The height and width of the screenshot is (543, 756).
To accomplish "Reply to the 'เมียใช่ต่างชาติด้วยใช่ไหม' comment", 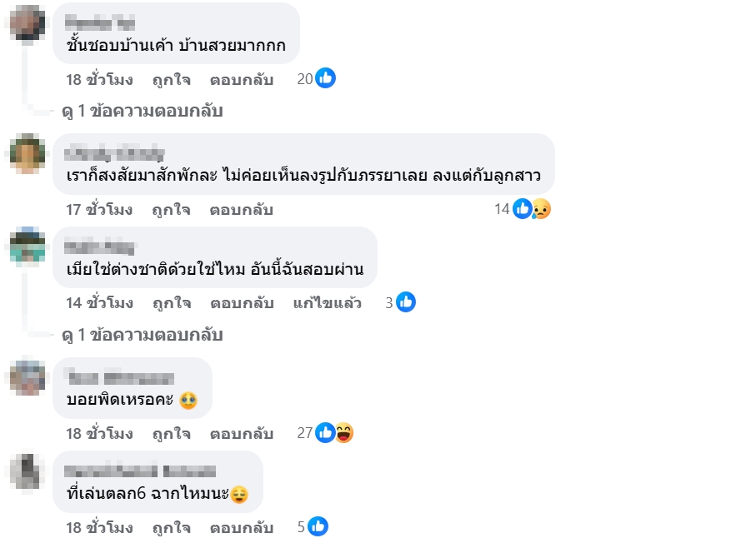I will [x=242, y=303].
